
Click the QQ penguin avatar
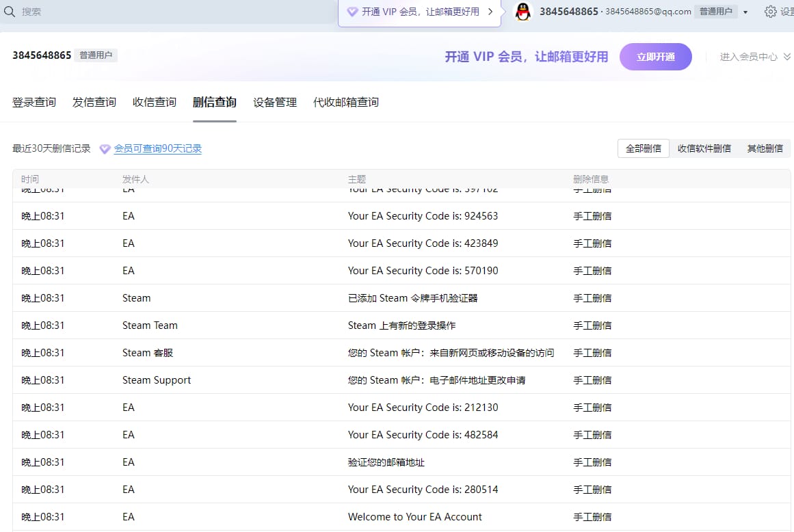[523, 12]
